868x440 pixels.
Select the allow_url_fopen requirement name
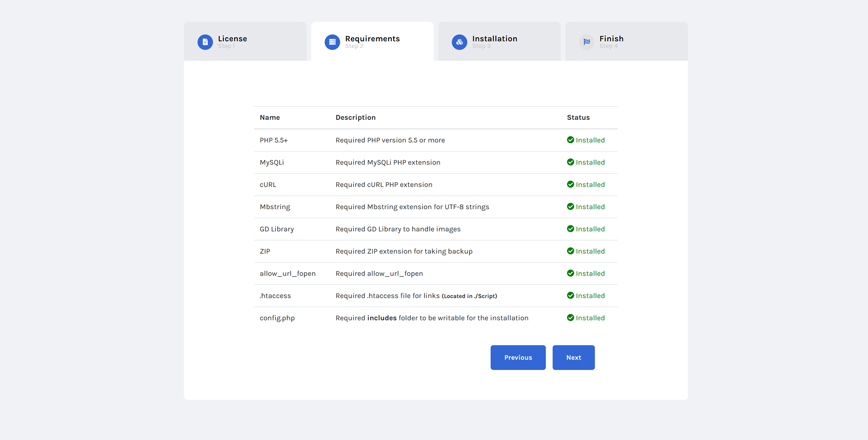287,274
